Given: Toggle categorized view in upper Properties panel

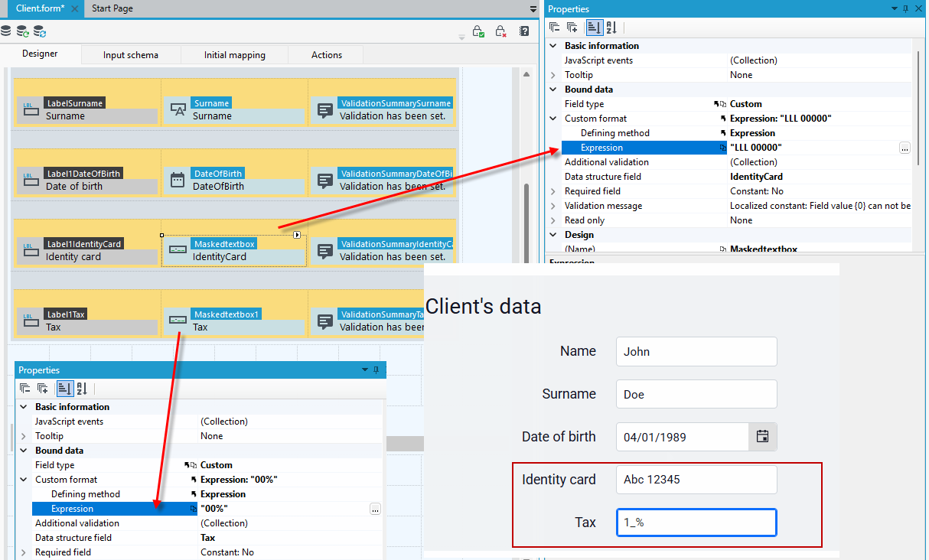Looking at the screenshot, I should coord(594,28).
